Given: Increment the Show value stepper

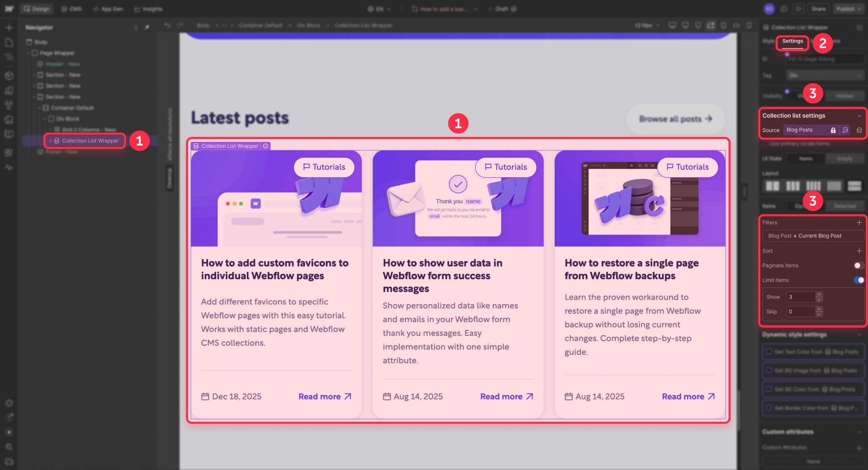Looking at the screenshot, I should pyautogui.click(x=819, y=294).
